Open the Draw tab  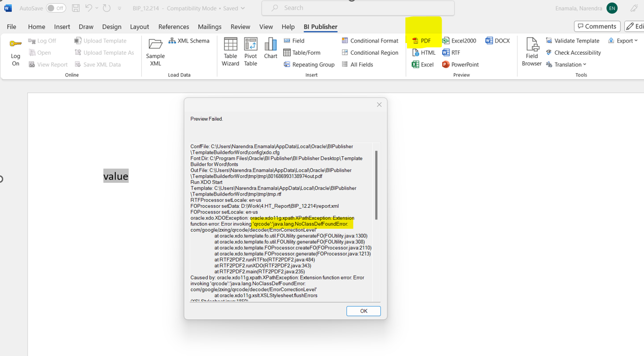(x=86, y=27)
